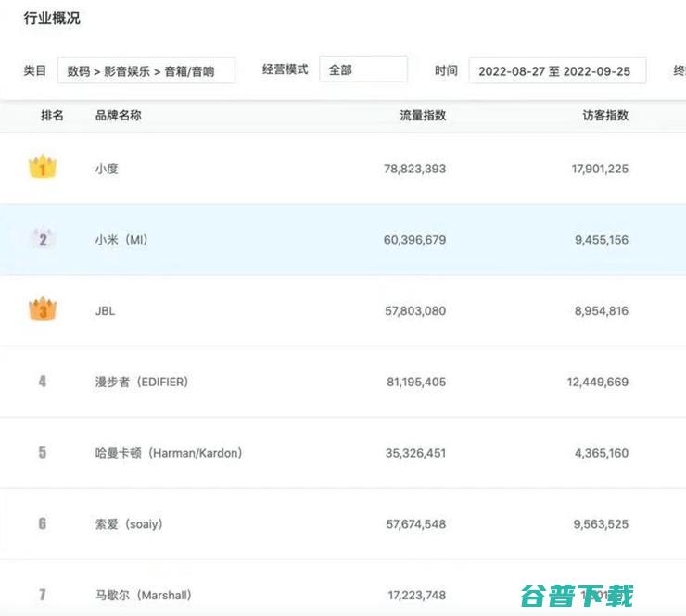Screen dimensions: 686x616
Task: Click rank number 7
Action: (x=43, y=594)
